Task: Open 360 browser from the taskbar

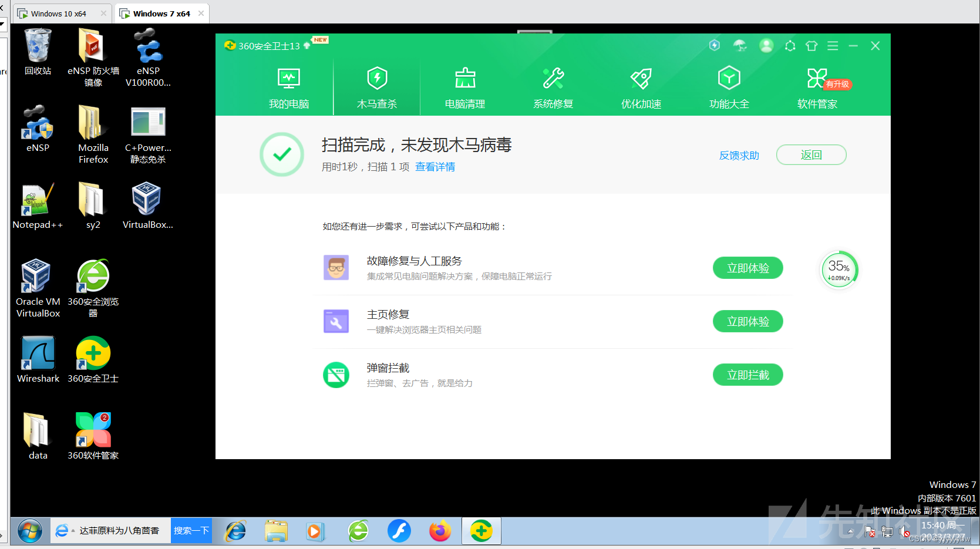Action: (358, 531)
